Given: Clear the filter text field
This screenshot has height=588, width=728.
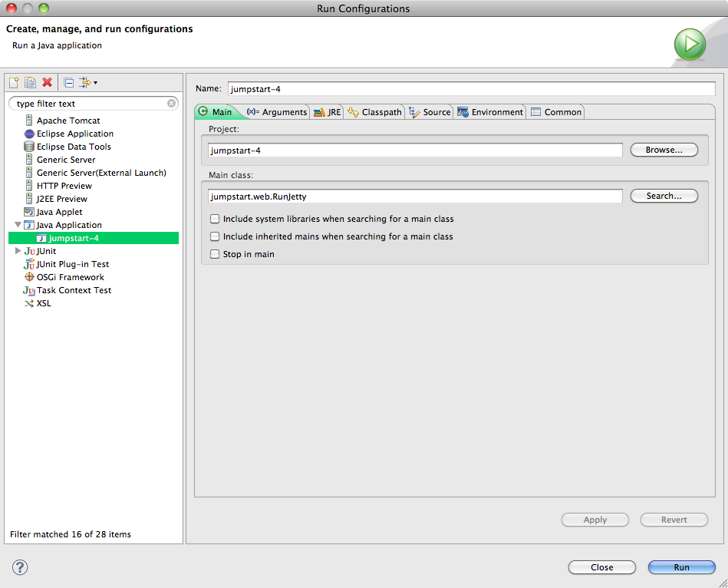Looking at the screenshot, I should tap(171, 103).
